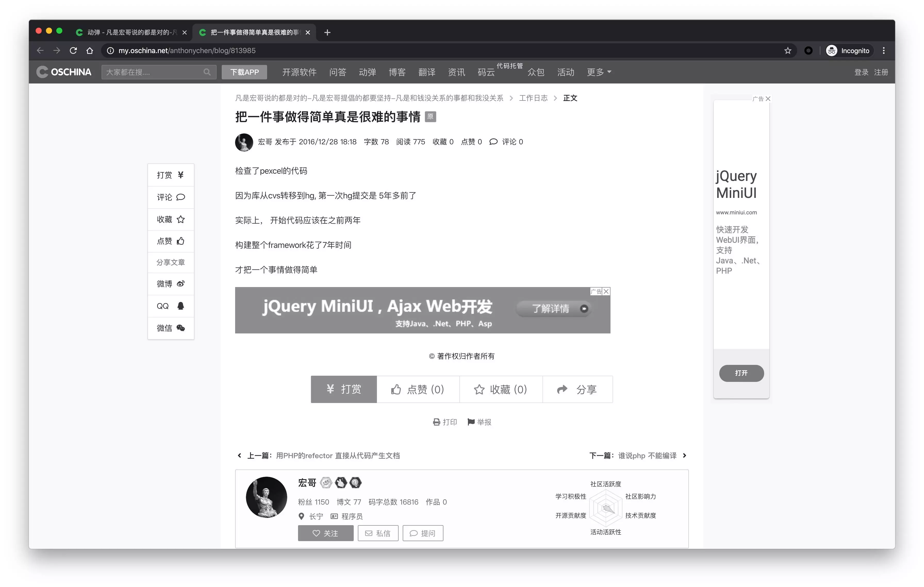The height and width of the screenshot is (587, 924).
Task: Click 关注 follow button
Action: click(325, 533)
